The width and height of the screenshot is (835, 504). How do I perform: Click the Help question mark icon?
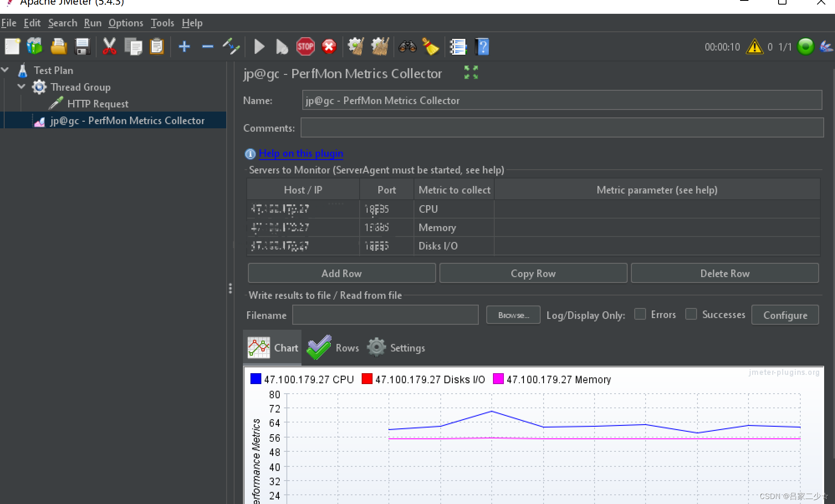pos(482,47)
